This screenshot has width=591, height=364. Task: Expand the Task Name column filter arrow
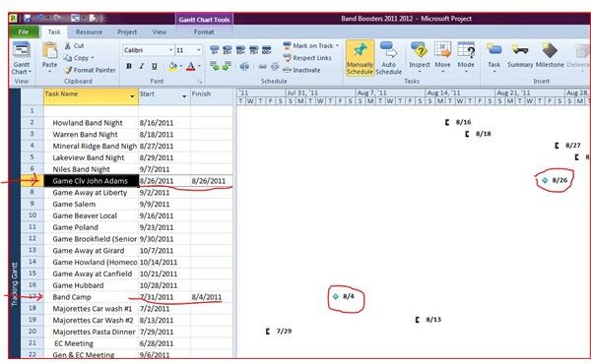pos(132,96)
